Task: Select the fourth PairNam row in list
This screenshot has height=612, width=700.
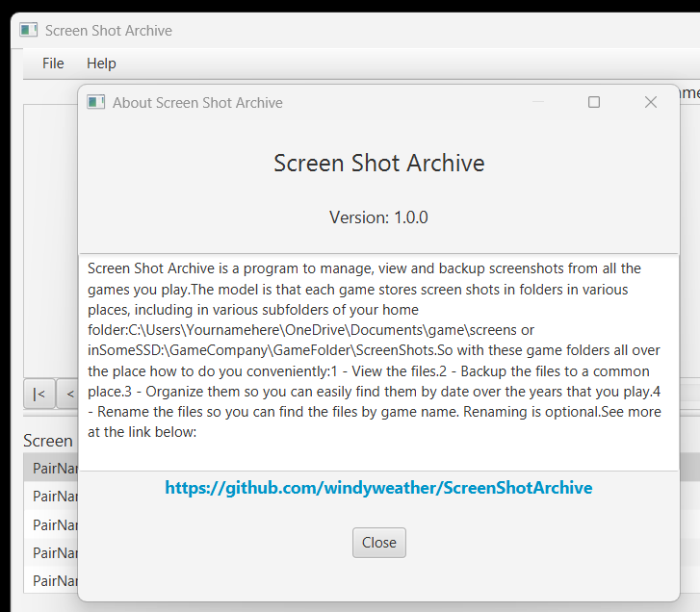Action: pyautogui.click(x=54, y=552)
